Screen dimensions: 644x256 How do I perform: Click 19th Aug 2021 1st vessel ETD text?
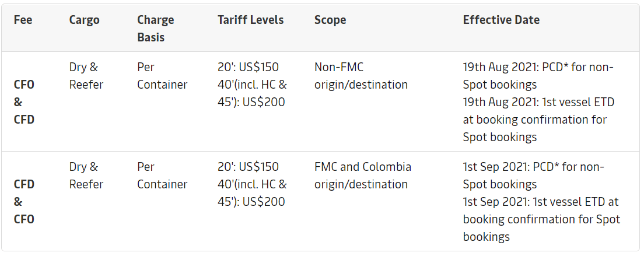click(538, 120)
